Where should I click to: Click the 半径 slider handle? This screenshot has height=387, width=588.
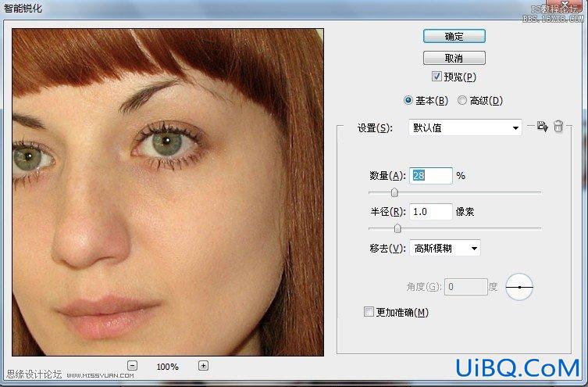397,228
